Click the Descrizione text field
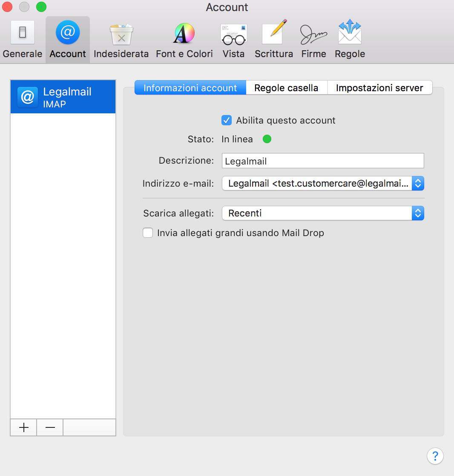 [x=323, y=161]
